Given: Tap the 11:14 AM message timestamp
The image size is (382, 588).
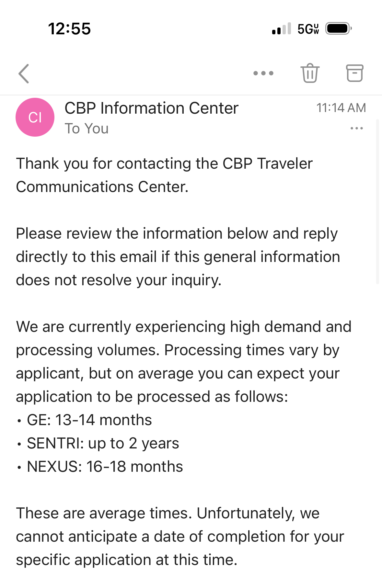Looking at the screenshot, I should coord(341,108).
